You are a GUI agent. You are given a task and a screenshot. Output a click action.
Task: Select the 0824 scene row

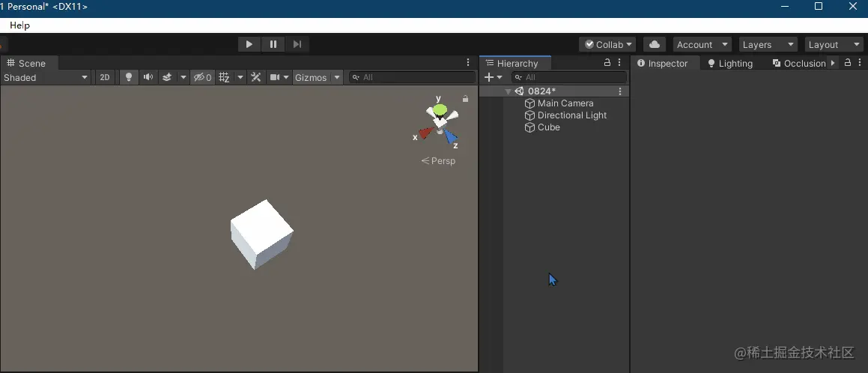[x=554, y=91]
